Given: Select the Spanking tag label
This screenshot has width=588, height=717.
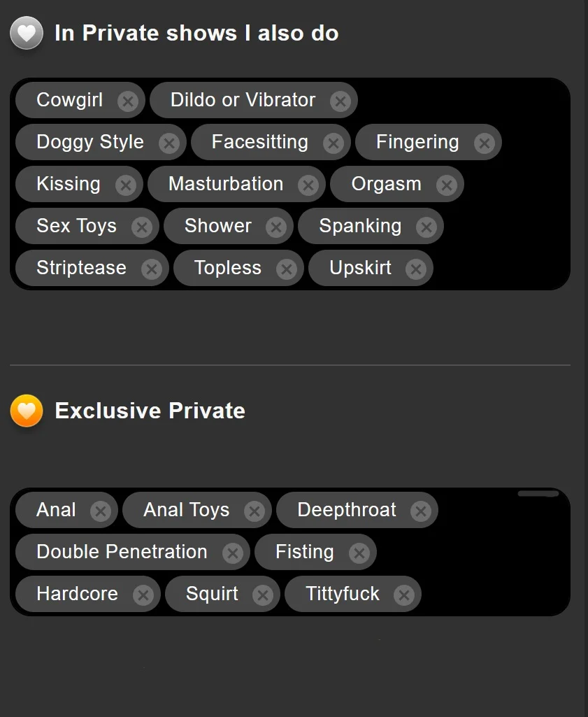Looking at the screenshot, I should pyautogui.click(x=360, y=226).
